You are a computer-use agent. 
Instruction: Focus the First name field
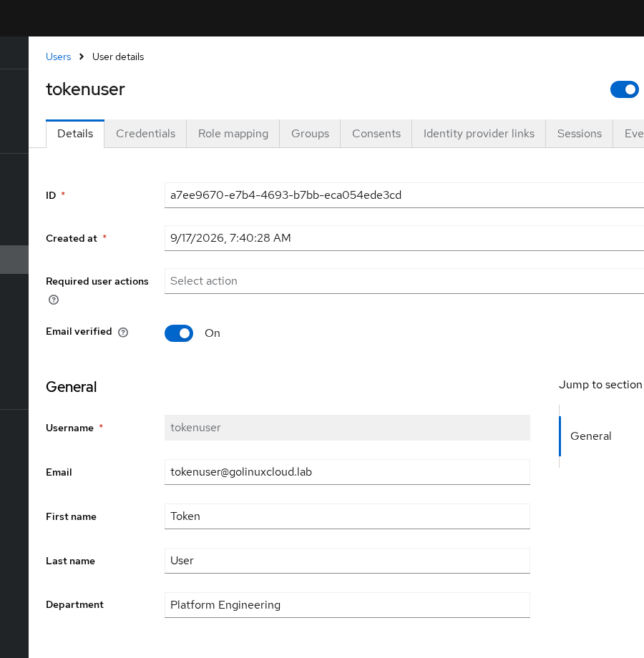click(x=347, y=516)
